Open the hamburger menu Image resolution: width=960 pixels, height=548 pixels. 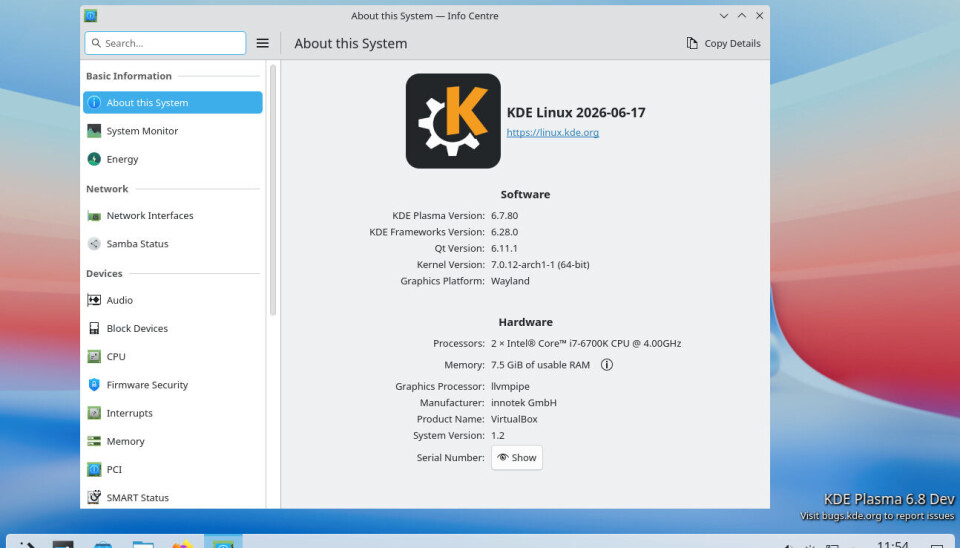tap(263, 43)
